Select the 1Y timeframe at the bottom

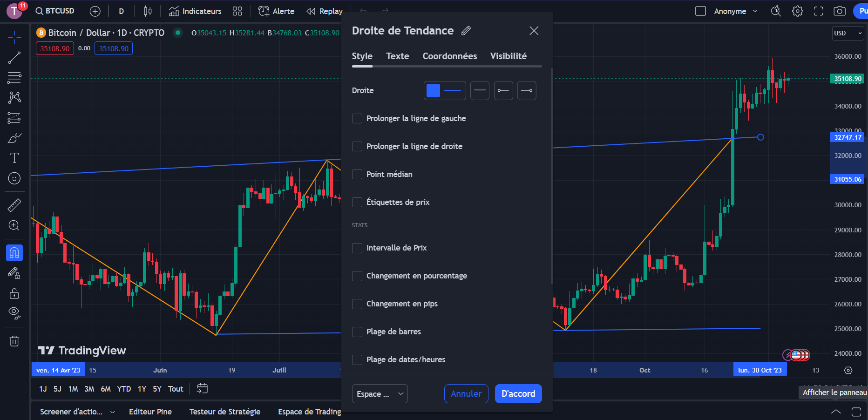point(142,389)
